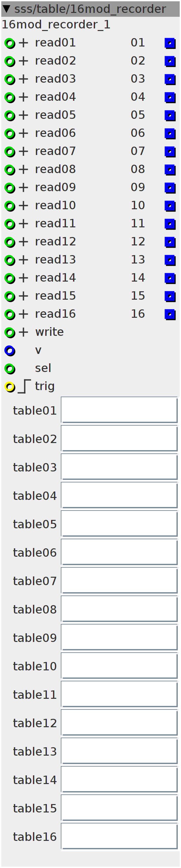
Task: Click the green inlet circle for write
Action: point(10,333)
